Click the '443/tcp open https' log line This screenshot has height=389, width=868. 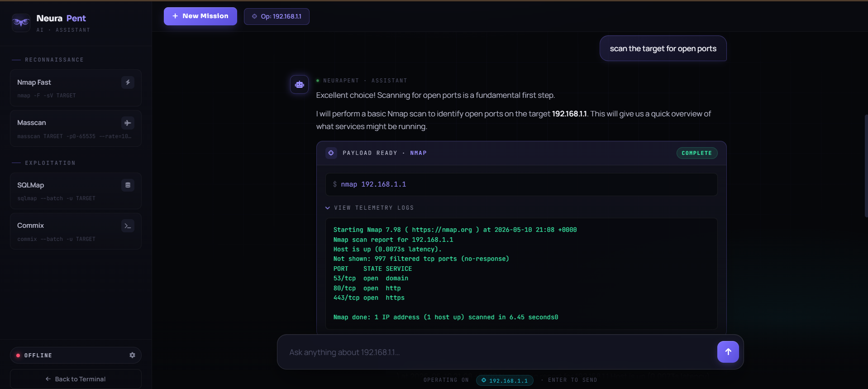pos(369,298)
